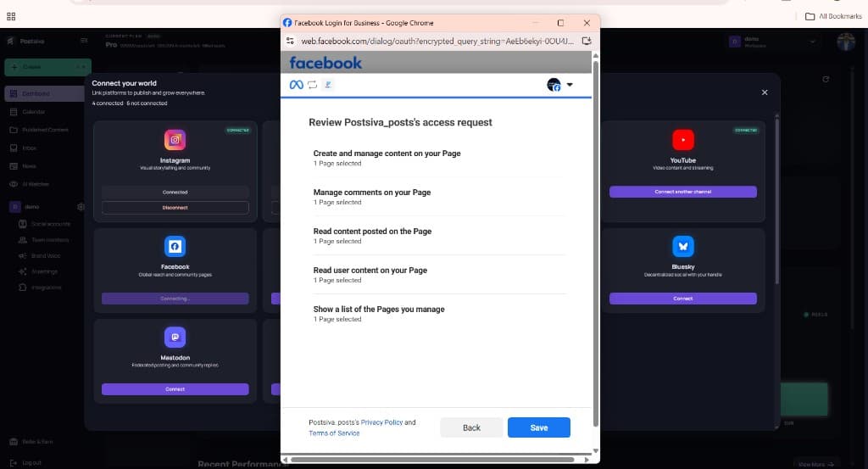Viewport: 868px width, 469px height.
Task: Click the popup scrollbar down arrow
Action: (596, 450)
